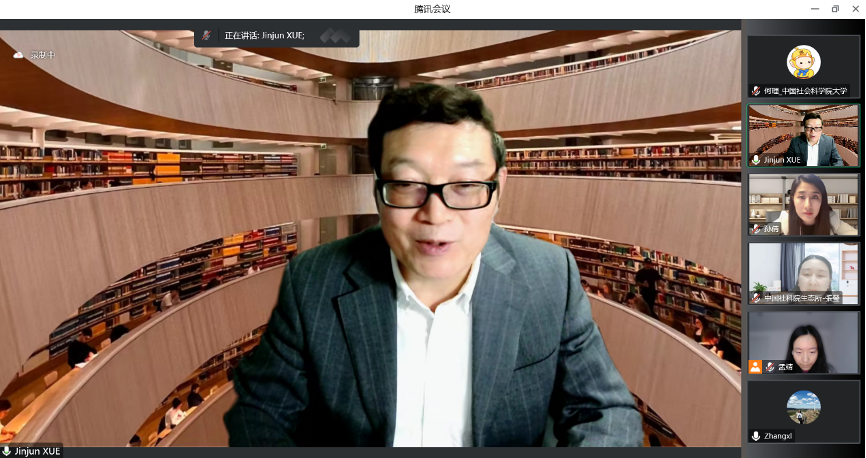This screenshot has width=866, height=458.
Task: Select third participant's video with bookshelf background
Action: (x=803, y=204)
